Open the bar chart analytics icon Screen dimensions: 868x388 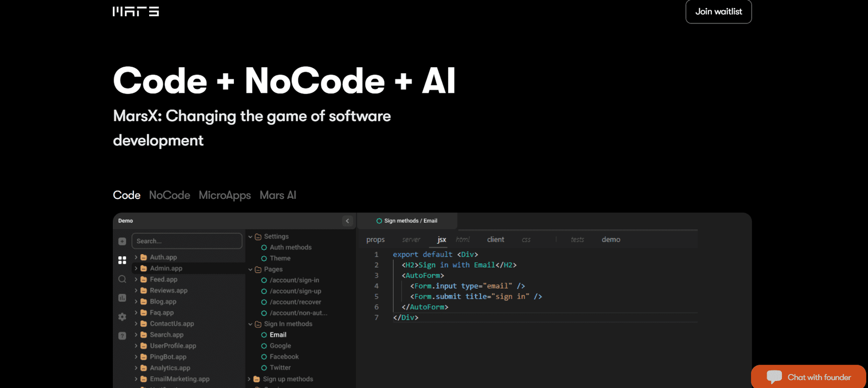[x=122, y=298]
